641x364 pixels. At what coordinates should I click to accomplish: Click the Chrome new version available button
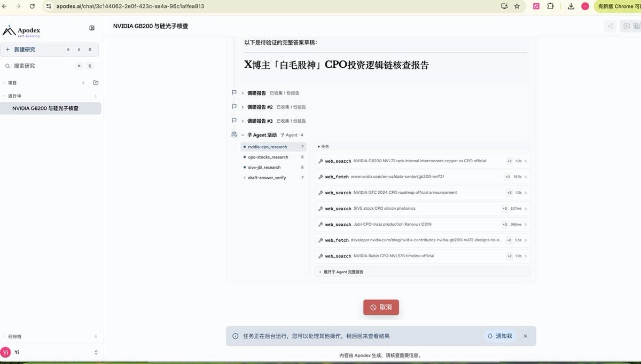pos(617,6)
